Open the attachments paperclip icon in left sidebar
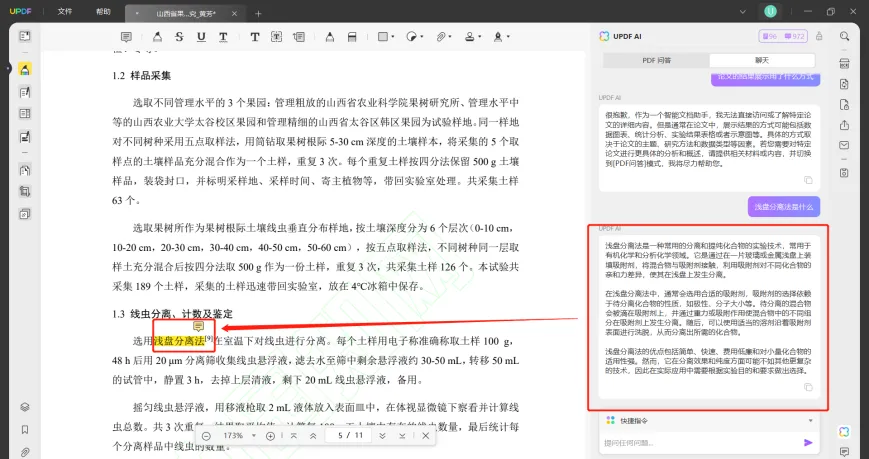 click(24, 452)
